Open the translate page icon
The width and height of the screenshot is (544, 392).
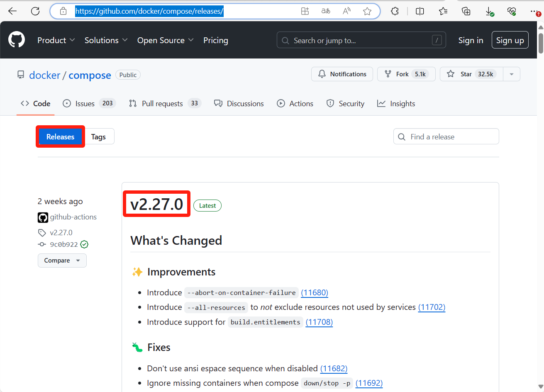[326, 11]
